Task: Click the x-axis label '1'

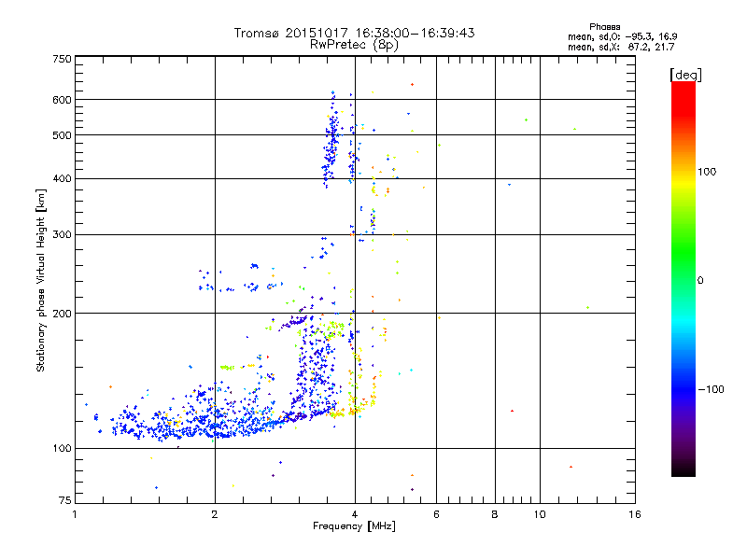Action: point(75,514)
